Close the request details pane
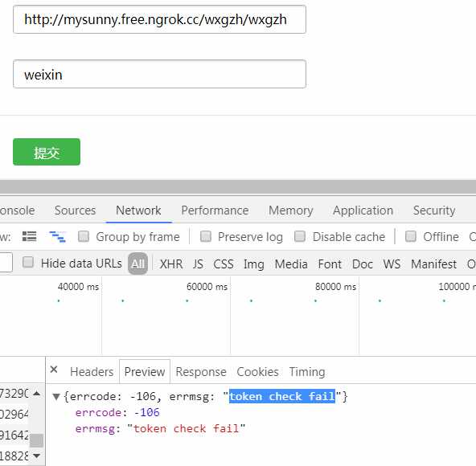 click(54, 370)
